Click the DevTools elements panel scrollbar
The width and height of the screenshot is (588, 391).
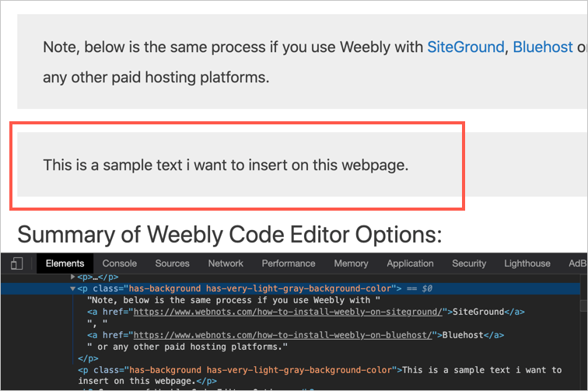click(x=583, y=326)
